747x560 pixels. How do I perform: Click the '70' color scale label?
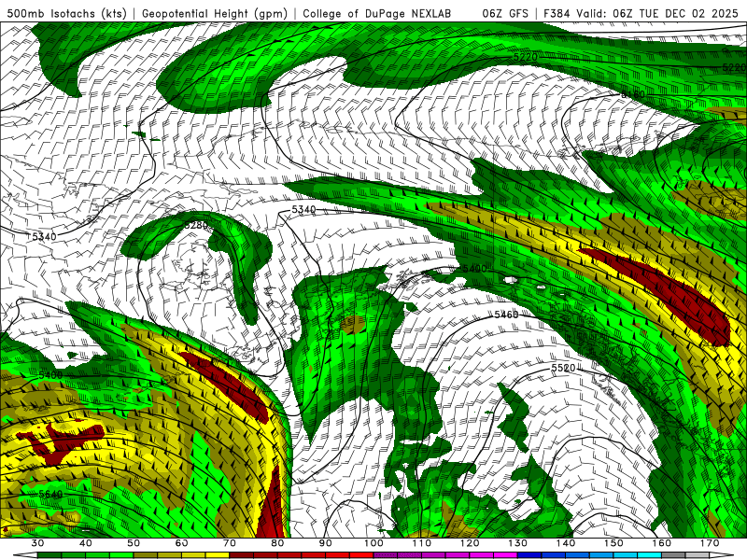[x=230, y=543]
